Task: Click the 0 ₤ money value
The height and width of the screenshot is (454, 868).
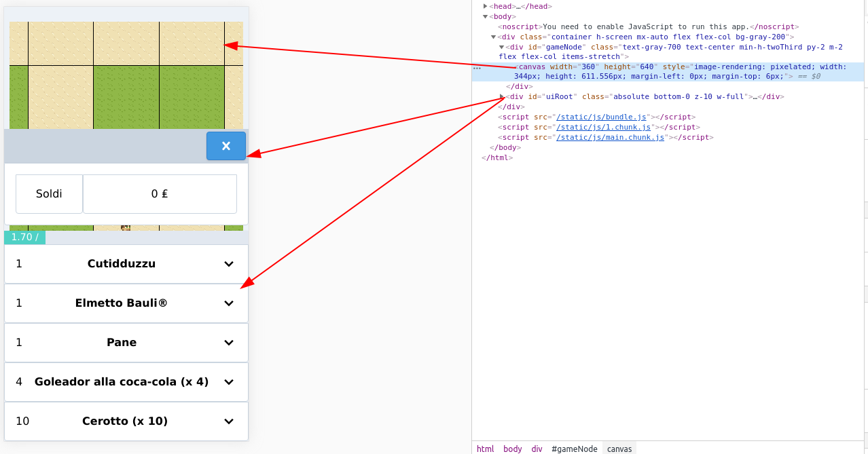Action: point(160,194)
